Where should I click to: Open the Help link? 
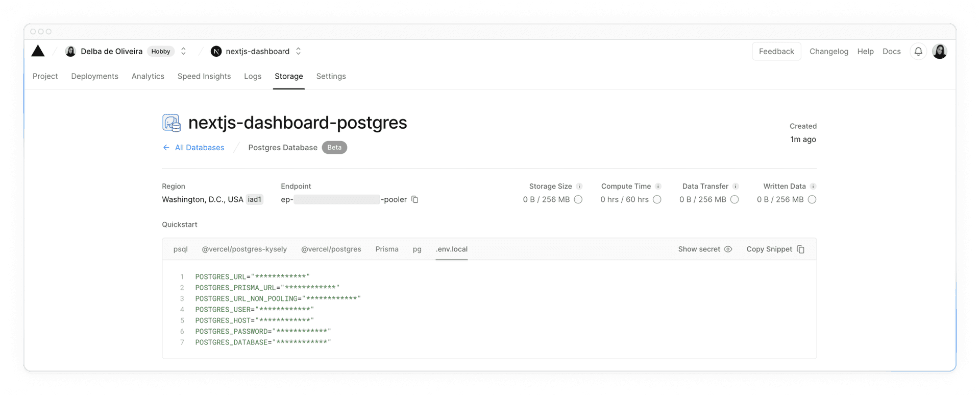click(x=865, y=51)
